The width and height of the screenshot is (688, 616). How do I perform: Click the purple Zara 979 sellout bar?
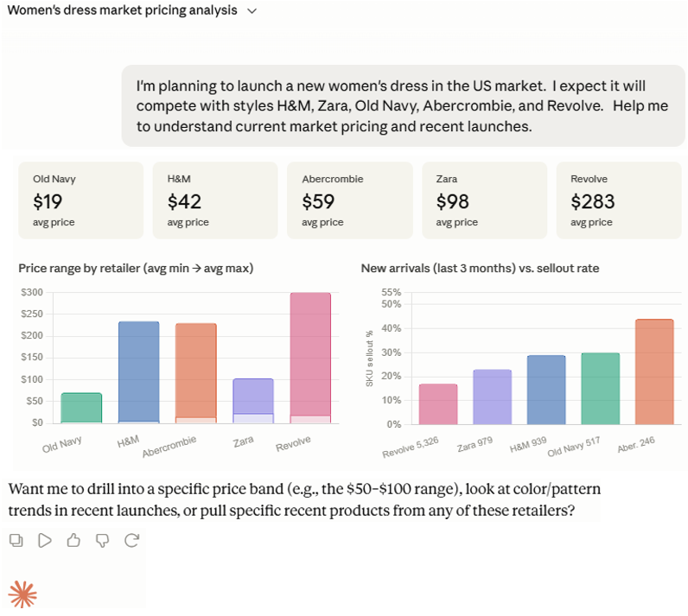point(493,397)
